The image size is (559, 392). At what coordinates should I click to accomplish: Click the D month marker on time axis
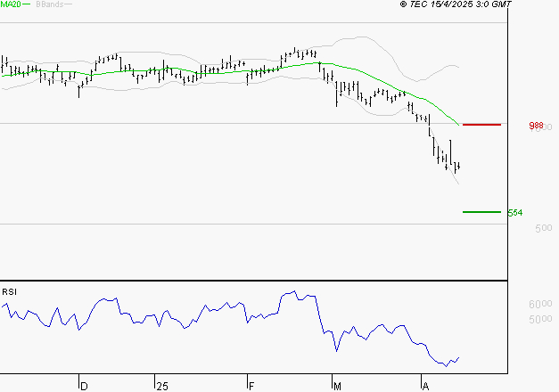[84, 387]
